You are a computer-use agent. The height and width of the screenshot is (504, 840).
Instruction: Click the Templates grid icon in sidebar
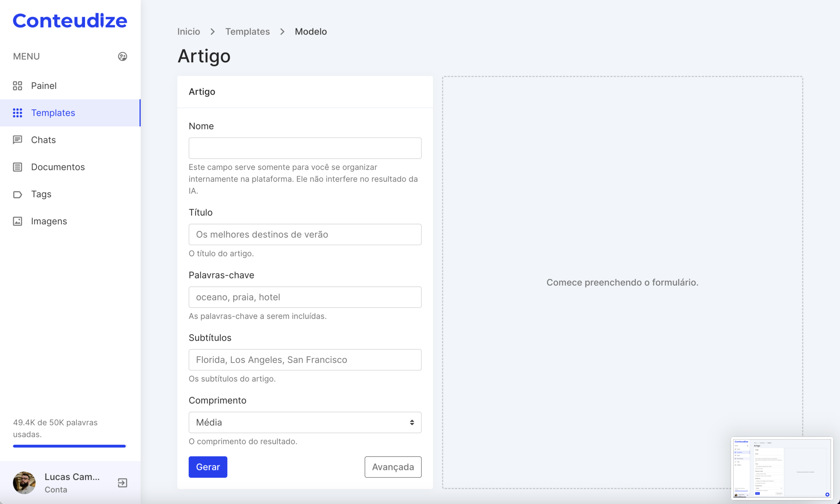tap(18, 113)
